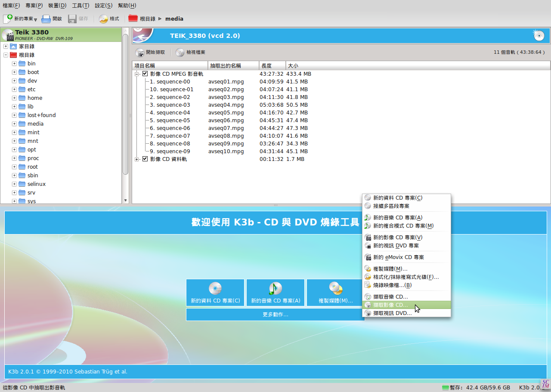The height and width of the screenshot is (392, 551).
Task: Click the 項目名稱 column header
Action: tap(170, 65)
